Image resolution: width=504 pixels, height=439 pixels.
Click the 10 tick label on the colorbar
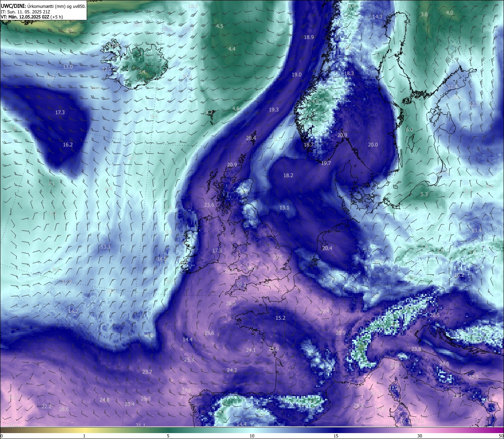point(252,436)
